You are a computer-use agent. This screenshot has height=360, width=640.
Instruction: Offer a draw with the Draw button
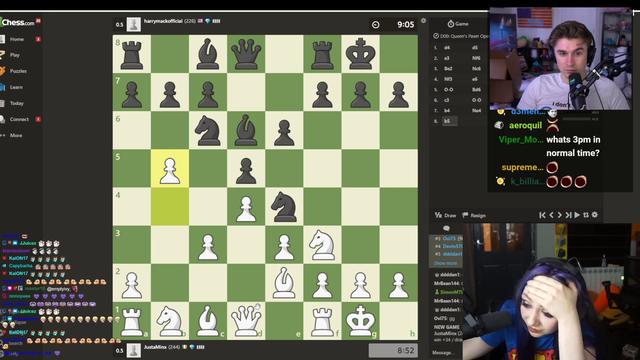point(445,215)
